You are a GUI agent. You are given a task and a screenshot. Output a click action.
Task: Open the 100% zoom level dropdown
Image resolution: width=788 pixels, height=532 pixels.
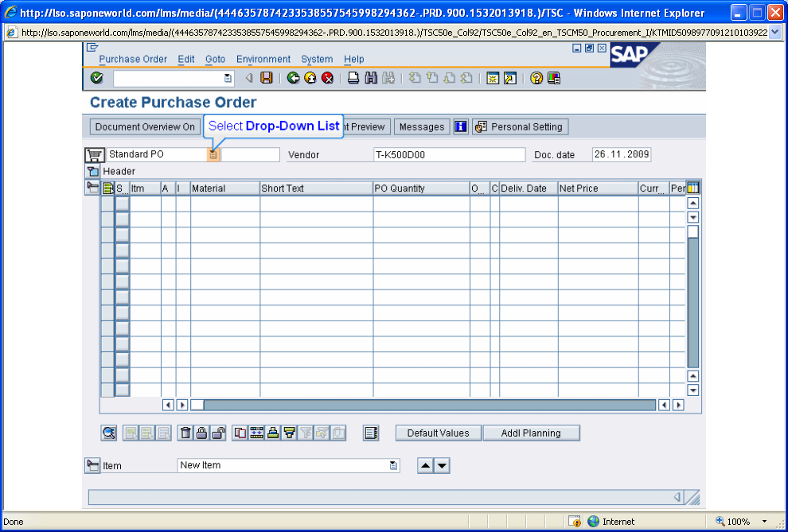click(764, 522)
